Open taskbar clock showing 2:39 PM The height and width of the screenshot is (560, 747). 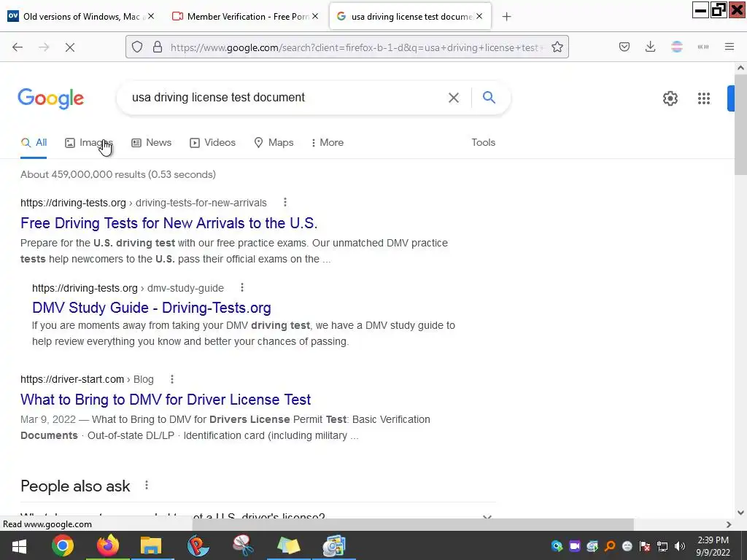point(713,546)
